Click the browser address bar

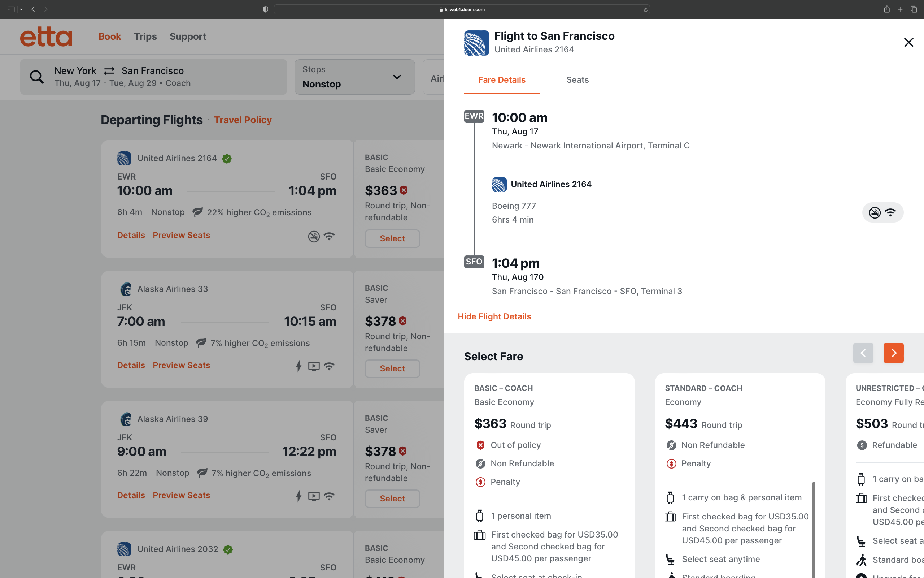click(462, 9)
